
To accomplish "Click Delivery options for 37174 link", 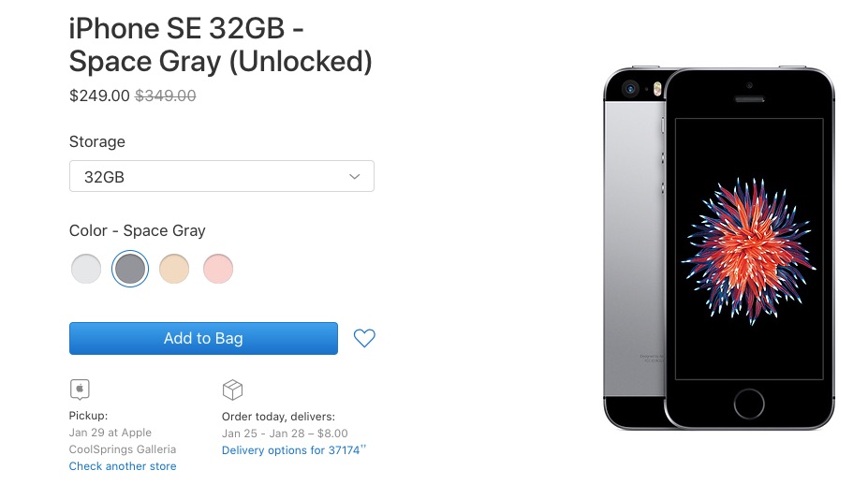I will tap(293, 450).
